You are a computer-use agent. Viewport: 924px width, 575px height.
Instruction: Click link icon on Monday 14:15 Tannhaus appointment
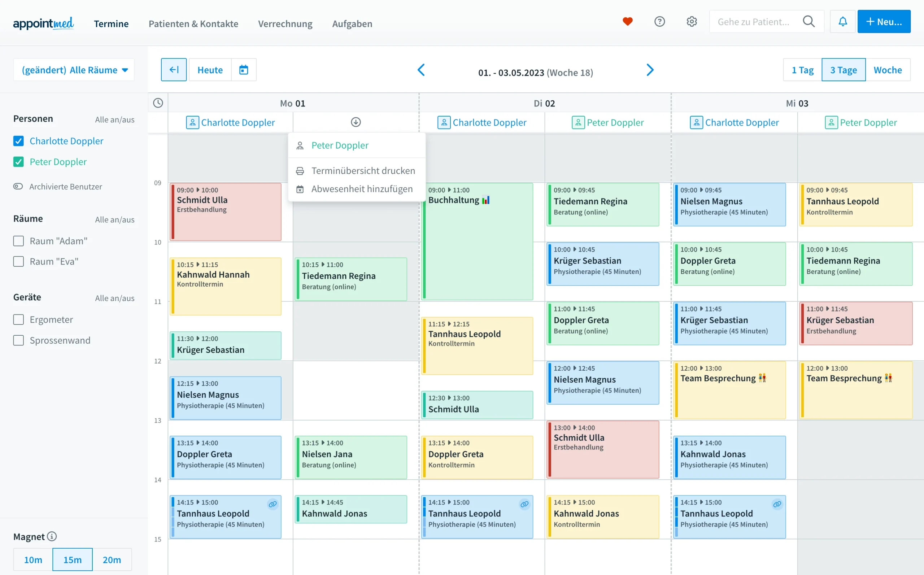click(273, 504)
